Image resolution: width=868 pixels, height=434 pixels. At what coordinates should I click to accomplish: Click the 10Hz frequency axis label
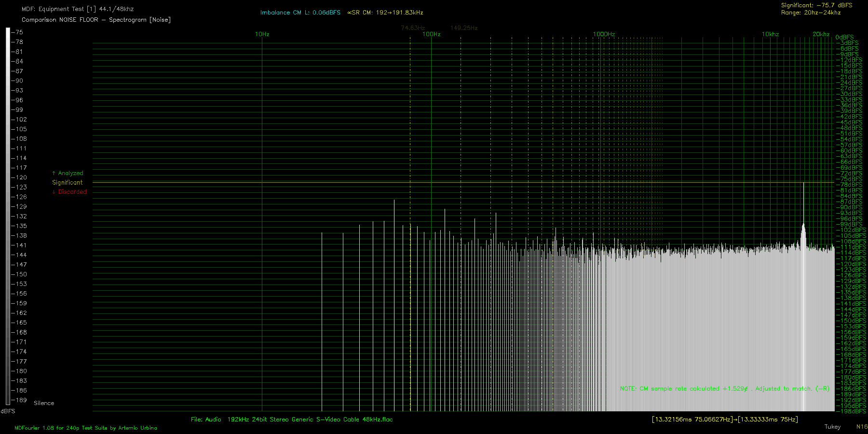pos(262,34)
